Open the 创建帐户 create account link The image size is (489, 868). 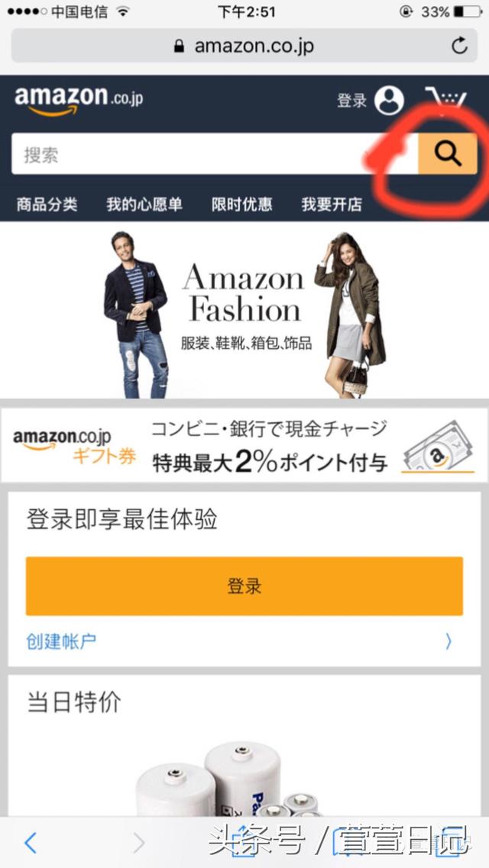(61, 641)
